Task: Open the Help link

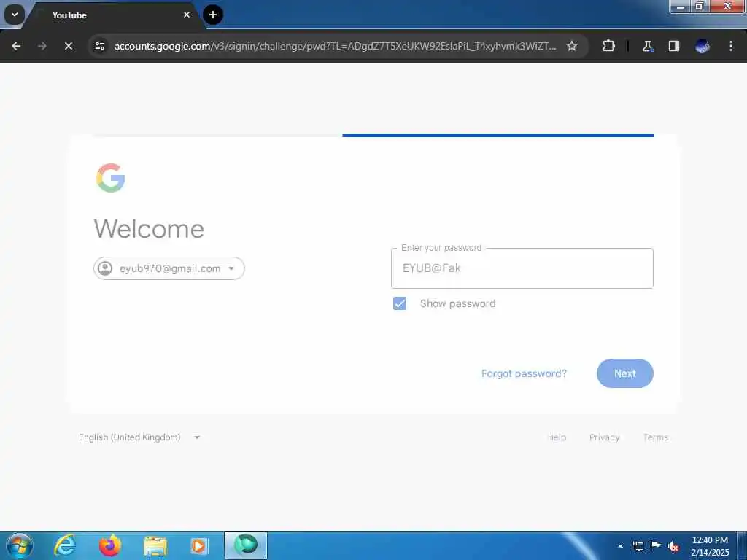Action: [x=557, y=437]
